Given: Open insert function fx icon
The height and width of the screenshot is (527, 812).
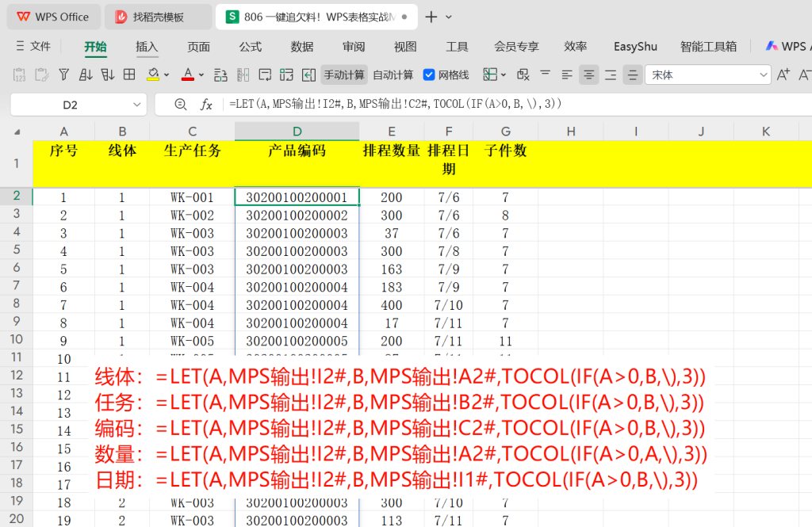Looking at the screenshot, I should pyautogui.click(x=206, y=105).
